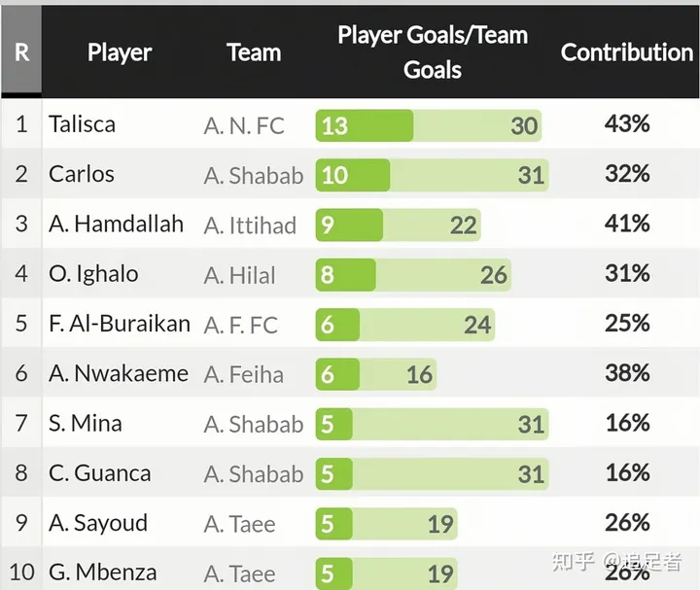
Task: Click the Player Goals/Team Goals header
Action: 433,52
